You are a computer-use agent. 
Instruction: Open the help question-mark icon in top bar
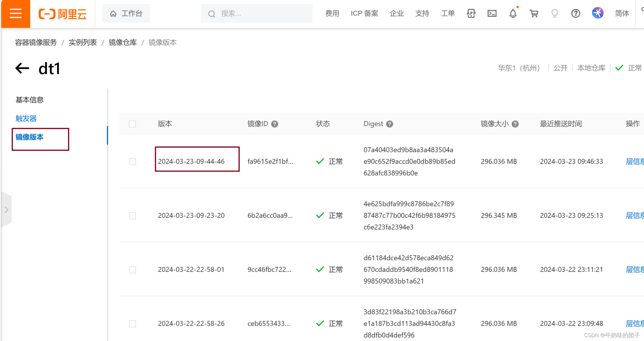576,13
